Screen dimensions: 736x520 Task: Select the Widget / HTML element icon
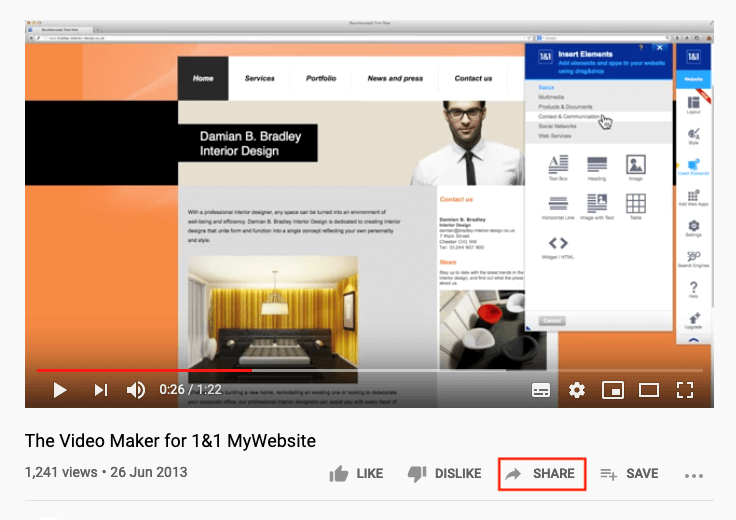558,246
